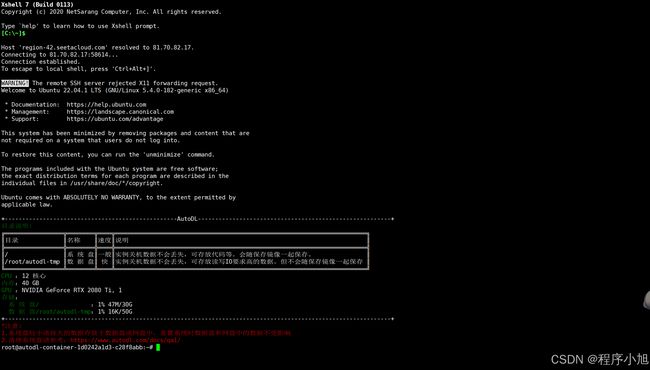Click 'Type help to learn how to use Xshell prompt' line
Viewport: 650px width, 370px height.
click(80, 26)
